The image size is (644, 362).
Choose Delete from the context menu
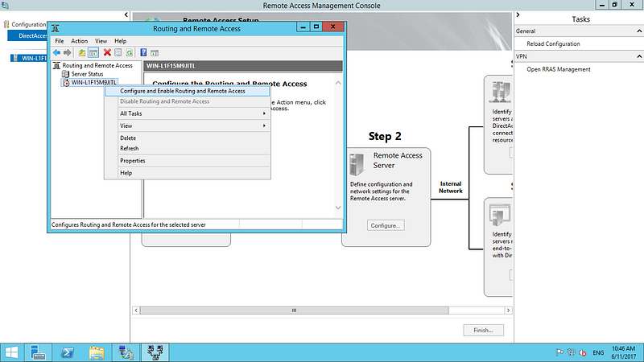coord(188,138)
